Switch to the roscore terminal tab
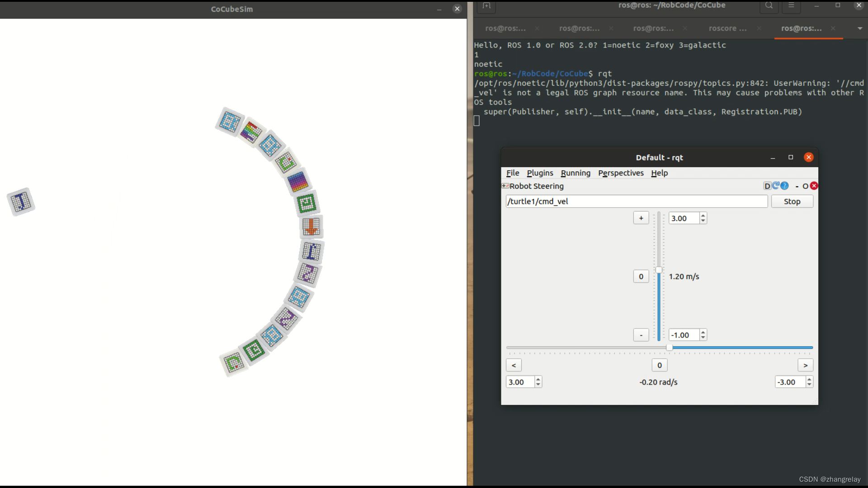The width and height of the screenshot is (868, 488). tap(727, 28)
